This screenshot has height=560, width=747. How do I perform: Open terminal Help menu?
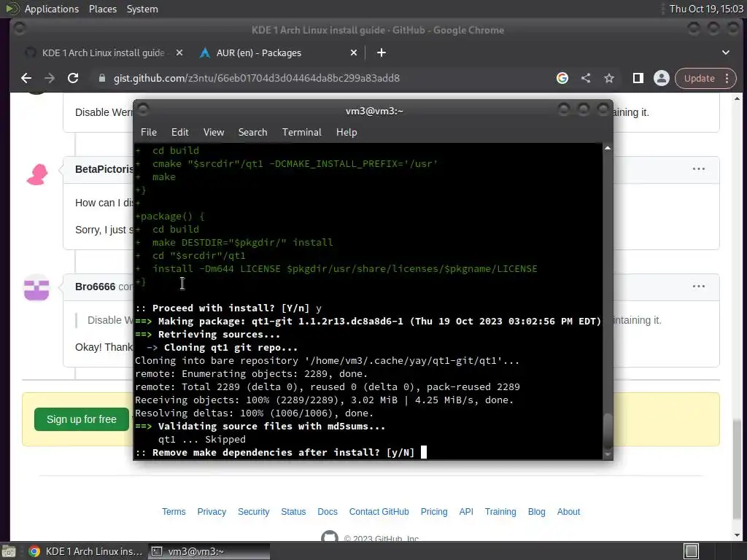click(x=347, y=133)
